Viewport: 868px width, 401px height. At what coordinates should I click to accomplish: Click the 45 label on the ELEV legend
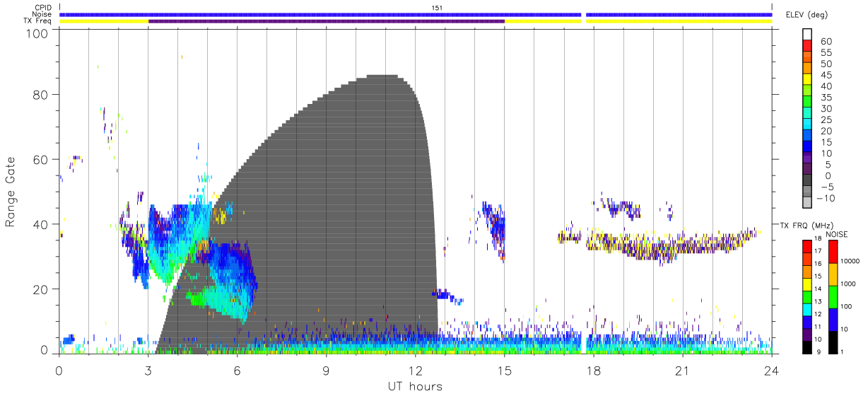click(x=826, y=76)
